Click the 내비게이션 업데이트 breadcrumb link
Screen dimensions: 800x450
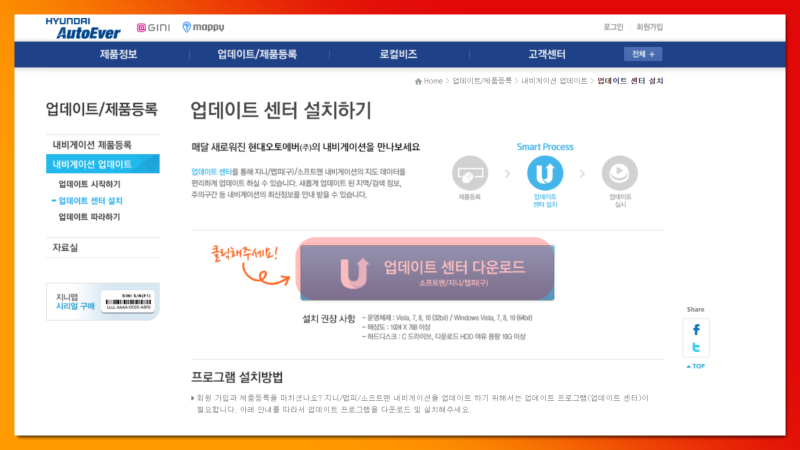pyautogui.click(x=554, y=81)
